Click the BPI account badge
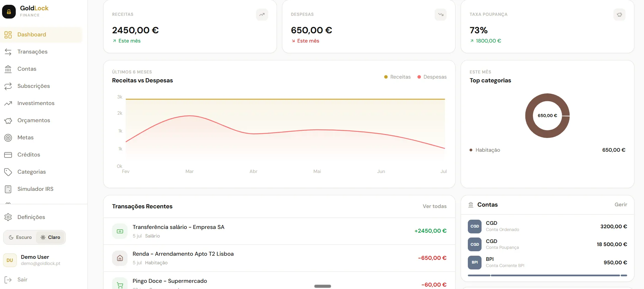The height and width of the screenshot is (289, 644). (x=475, y=263)
